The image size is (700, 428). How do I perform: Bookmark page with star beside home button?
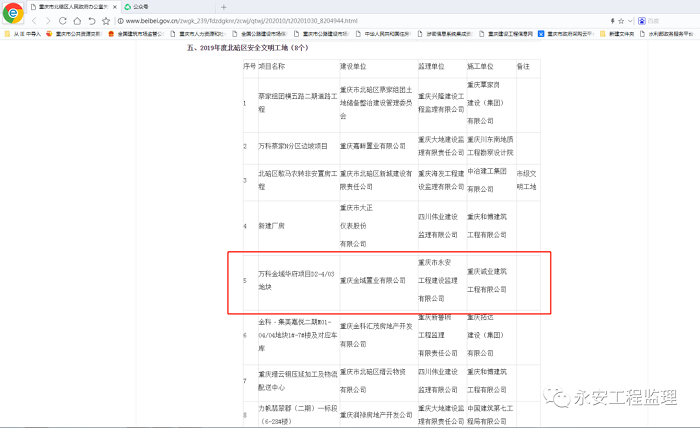[x=106, y=21]
